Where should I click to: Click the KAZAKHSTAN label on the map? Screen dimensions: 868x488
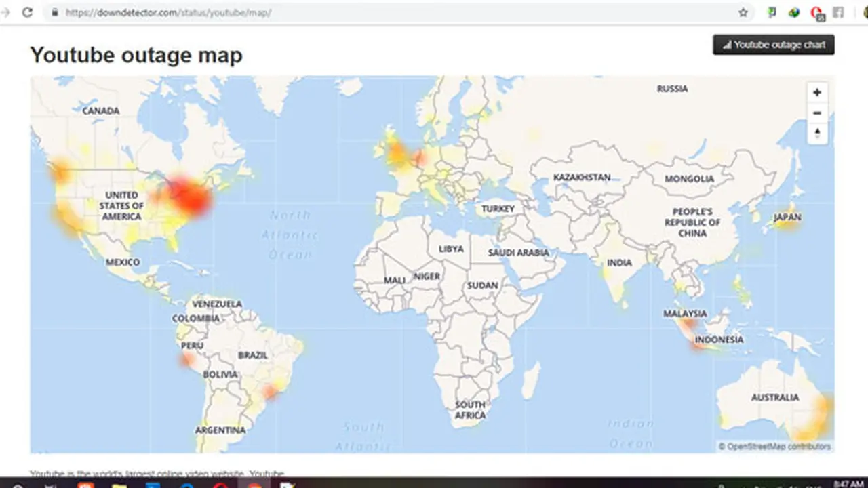pyautogui.click(x=582, y=177)
